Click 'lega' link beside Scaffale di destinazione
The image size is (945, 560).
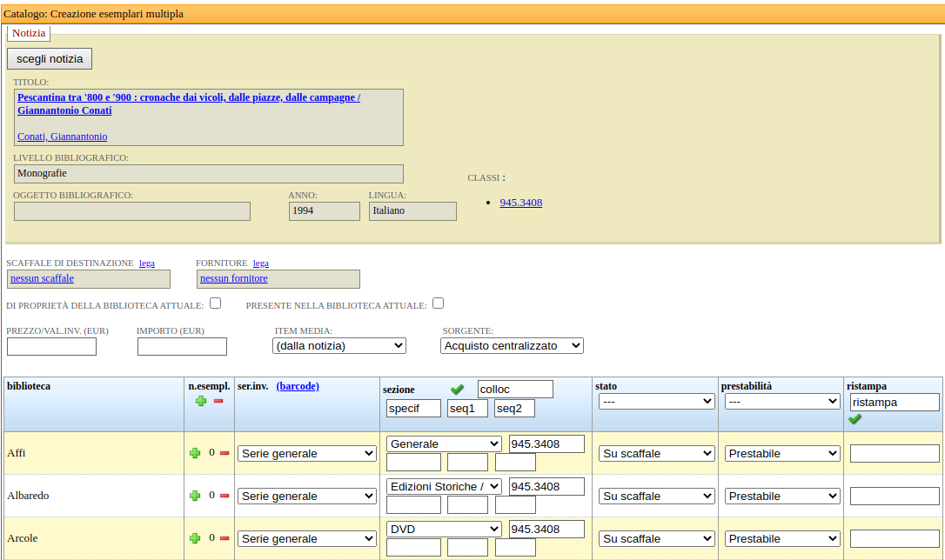tap(147, 263)
